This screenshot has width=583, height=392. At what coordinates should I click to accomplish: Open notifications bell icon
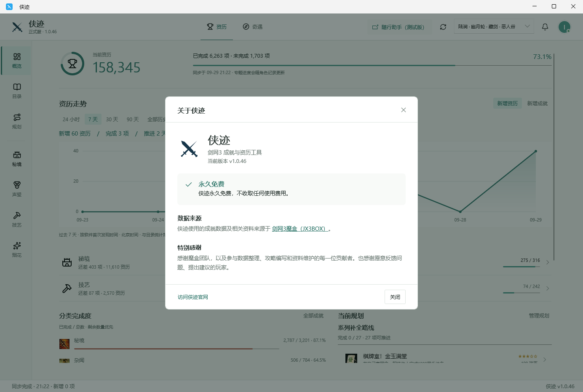coord(545,27)
